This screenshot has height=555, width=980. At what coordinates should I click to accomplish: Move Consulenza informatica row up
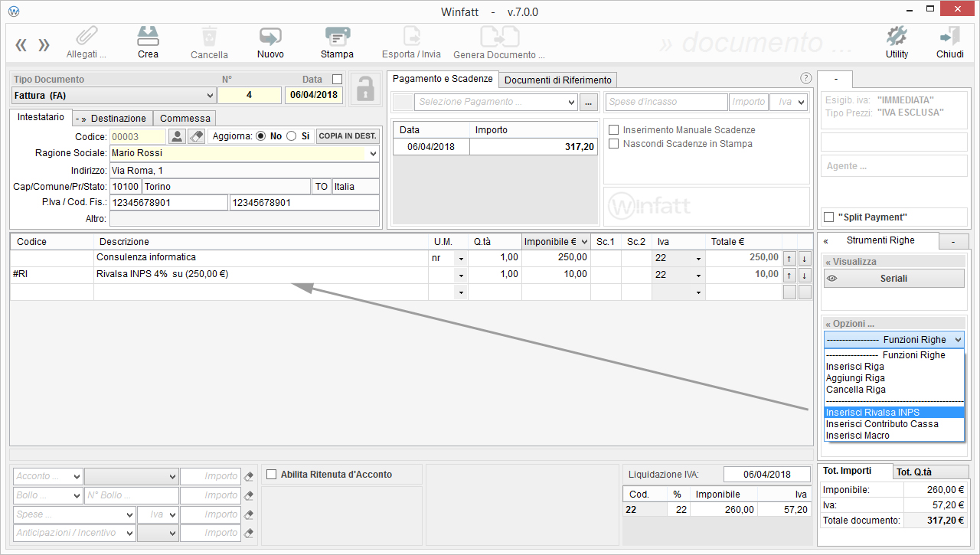coord(790,258)
